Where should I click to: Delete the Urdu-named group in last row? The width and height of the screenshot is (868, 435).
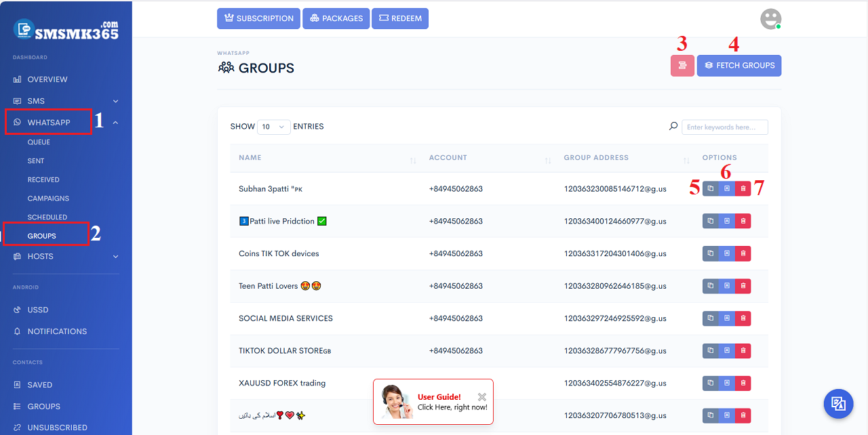tap(743, 415)
